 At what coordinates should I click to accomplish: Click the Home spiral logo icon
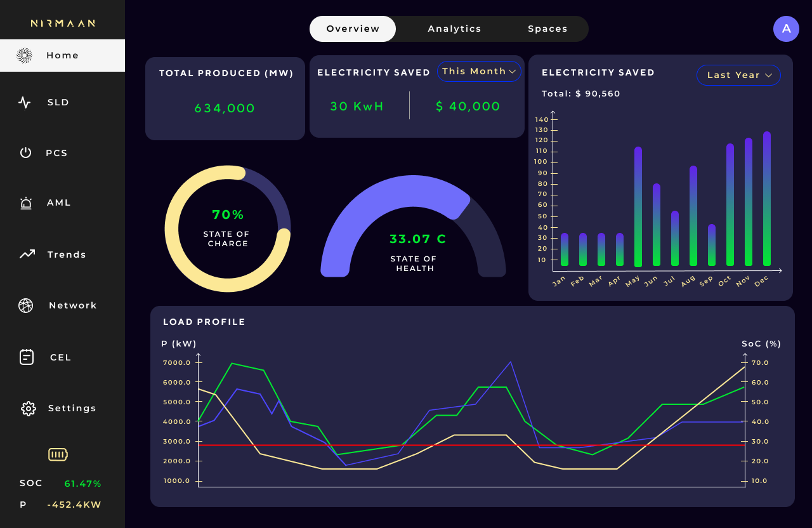[24, 56]
